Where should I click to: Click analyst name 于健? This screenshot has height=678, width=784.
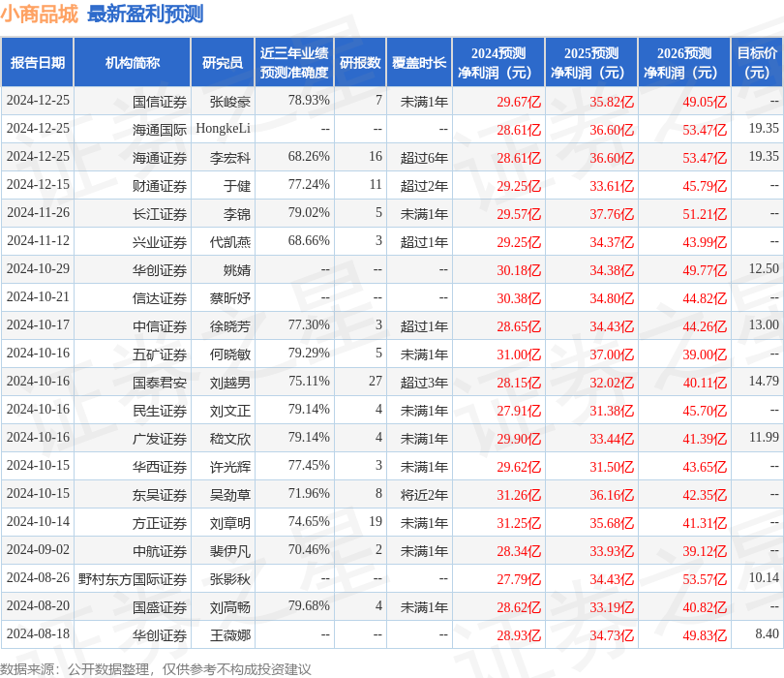237,186
